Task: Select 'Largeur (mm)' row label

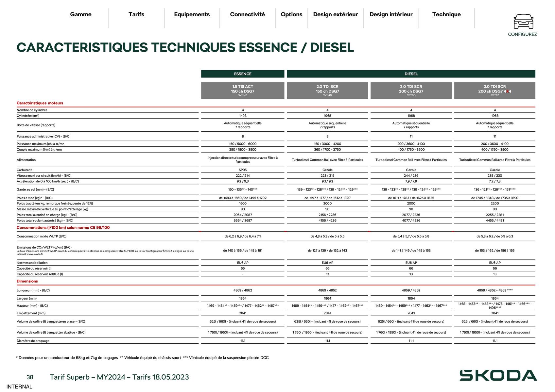Action: click(x=27, y=299)
